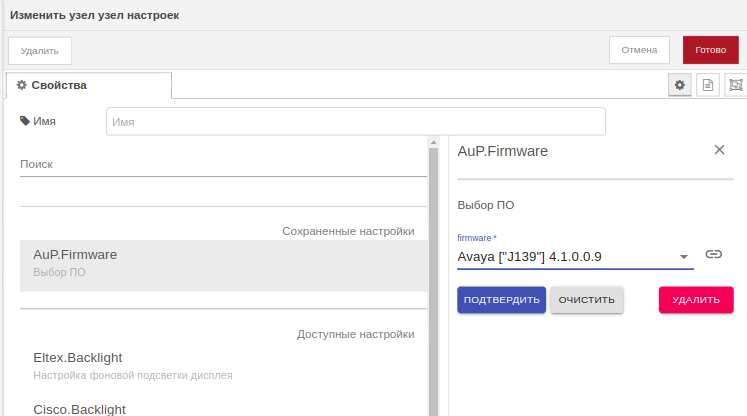The height and width of the screenshot is (416, 747).
Task: Switch to the Свойства tab
Action: coord(88,86)
